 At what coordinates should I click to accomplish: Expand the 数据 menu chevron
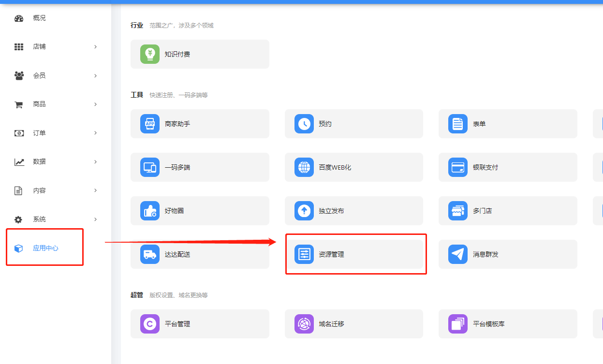[95, 162]
